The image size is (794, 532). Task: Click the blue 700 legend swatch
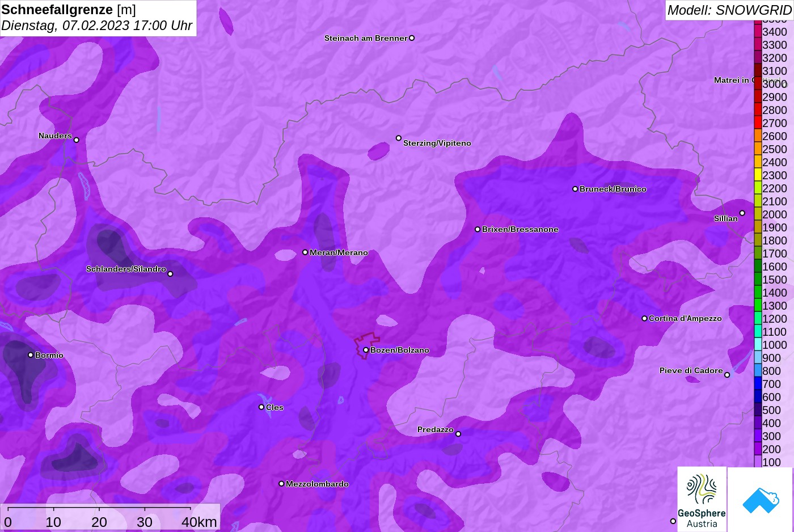(758, 383)
